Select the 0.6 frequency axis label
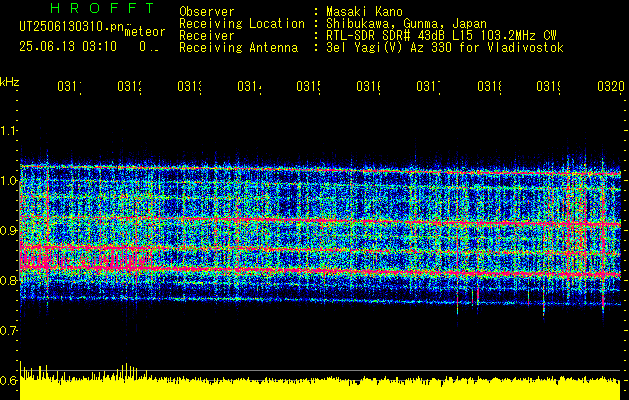This screenshot has width=629, height=400. click(8, 380)
